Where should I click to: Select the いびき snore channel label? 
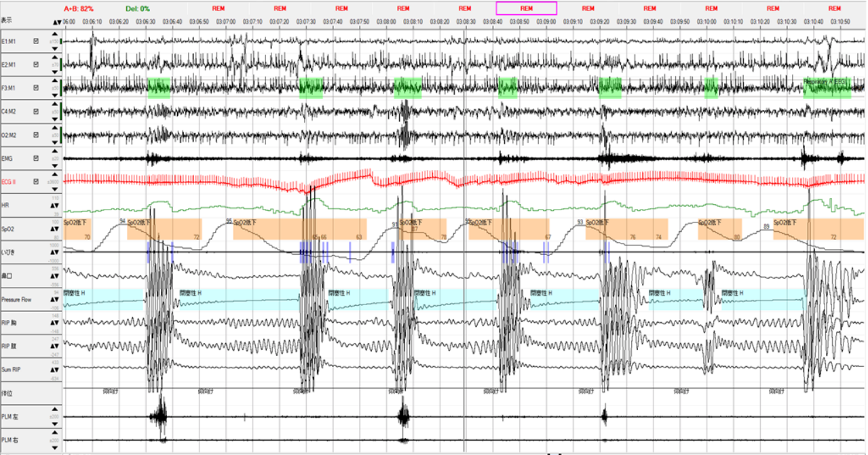point(7,252)
